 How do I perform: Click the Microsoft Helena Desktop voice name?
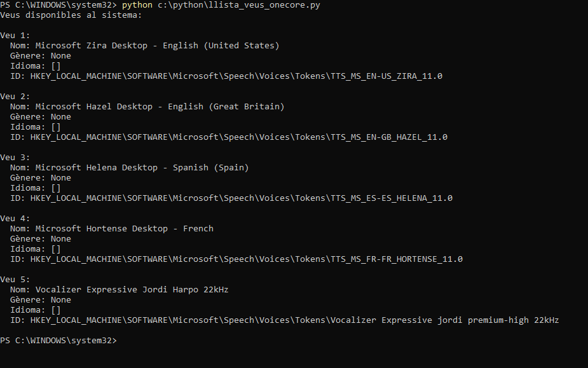142,168
